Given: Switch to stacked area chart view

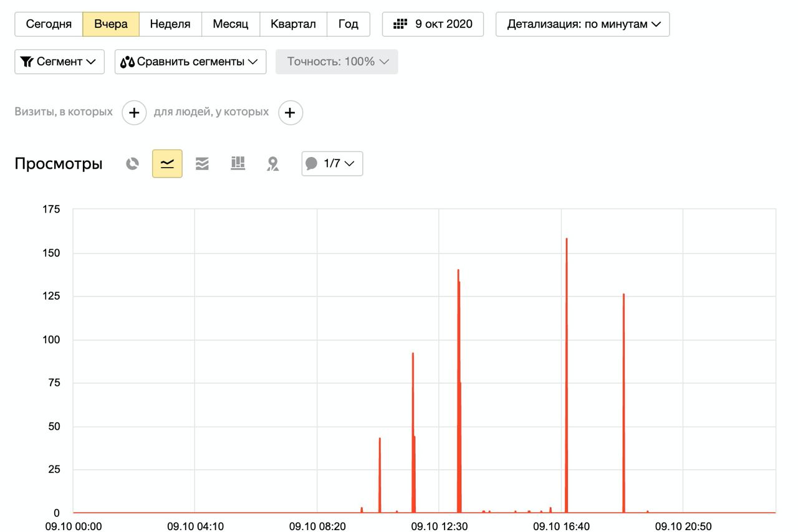Looking at the screenshot, I should click(x=202, y=164).
